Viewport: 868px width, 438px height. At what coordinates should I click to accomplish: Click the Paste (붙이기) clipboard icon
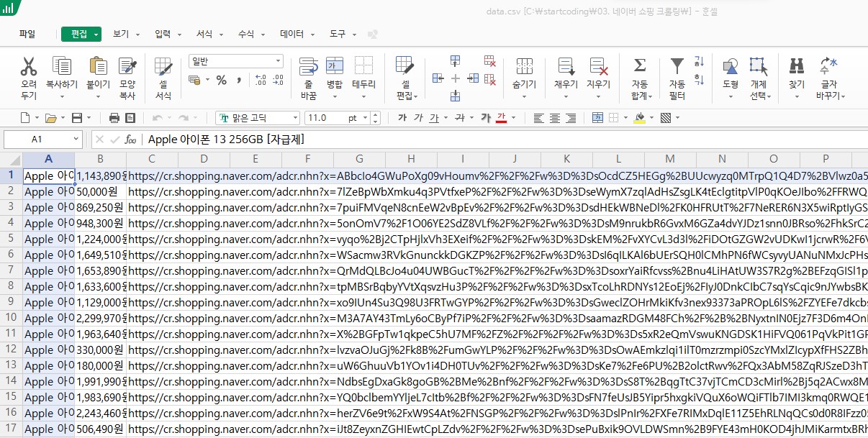click(98, 67)
